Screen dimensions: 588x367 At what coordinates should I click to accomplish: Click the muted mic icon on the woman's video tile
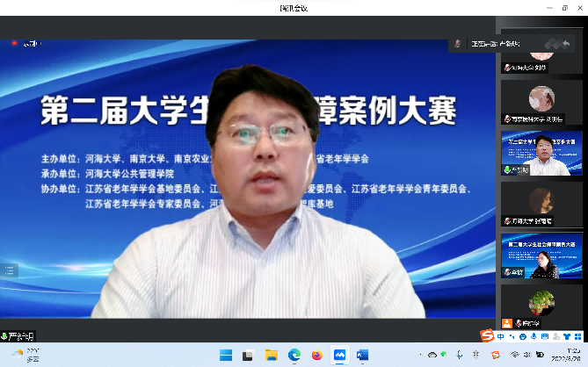click(507, 272)
